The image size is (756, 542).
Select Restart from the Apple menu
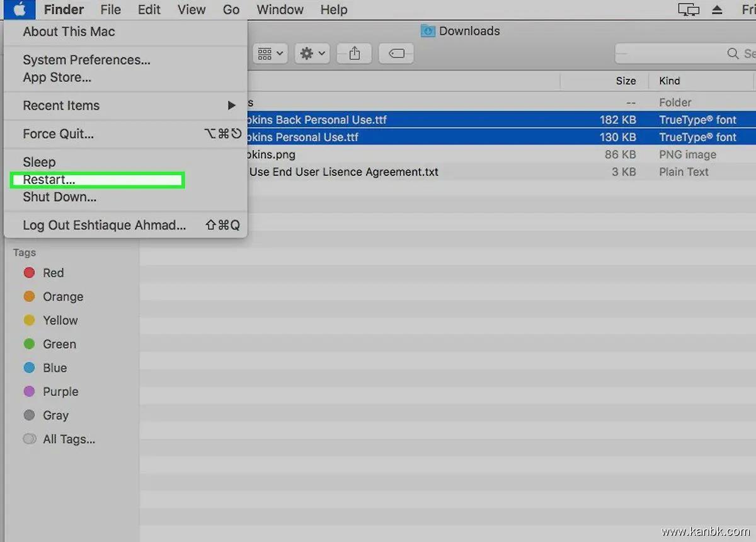coord(49,180)
